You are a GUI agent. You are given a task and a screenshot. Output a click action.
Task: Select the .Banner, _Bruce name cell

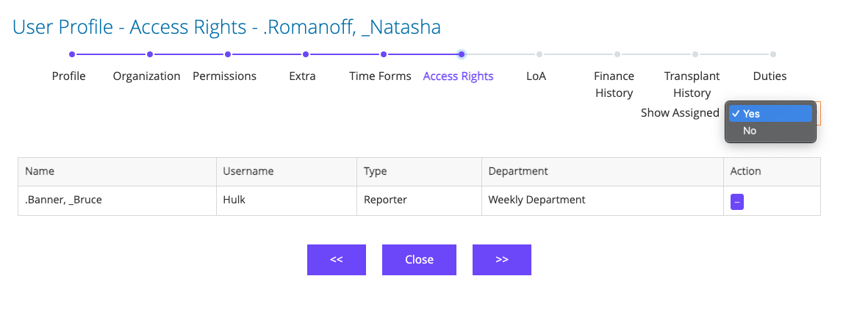(118, 200)
